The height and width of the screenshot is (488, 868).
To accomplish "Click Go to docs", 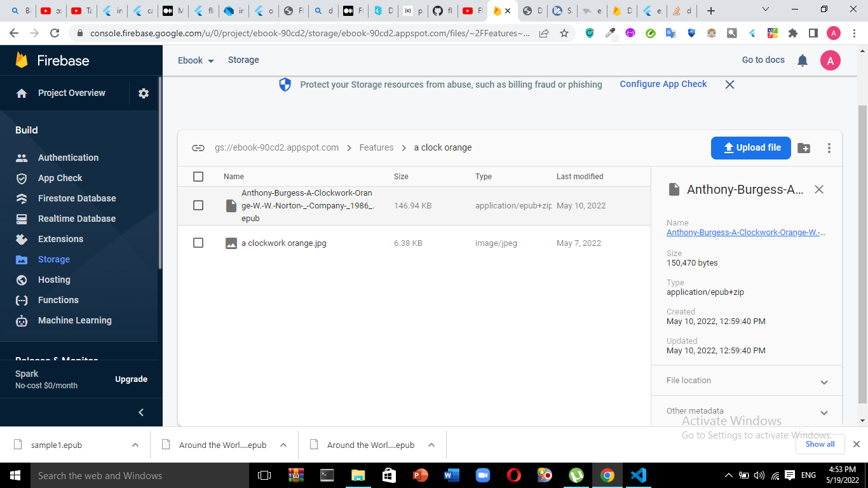I will [x=763, y=60].
